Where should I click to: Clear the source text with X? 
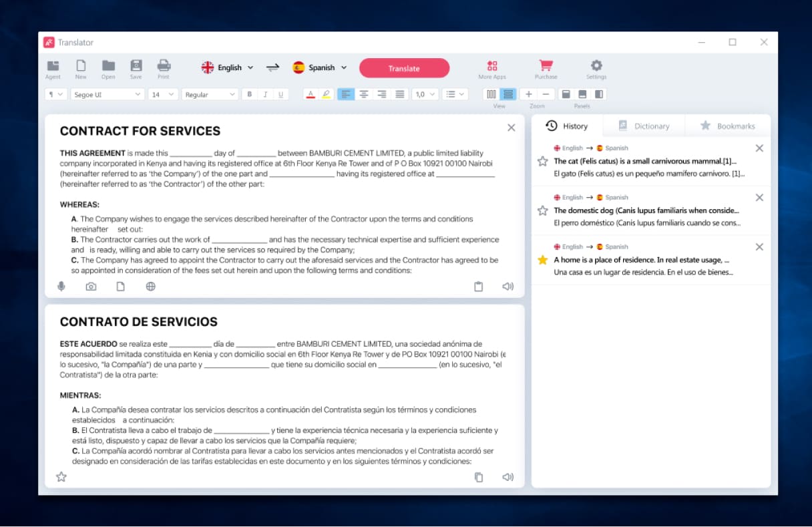[x=511, y=128]
